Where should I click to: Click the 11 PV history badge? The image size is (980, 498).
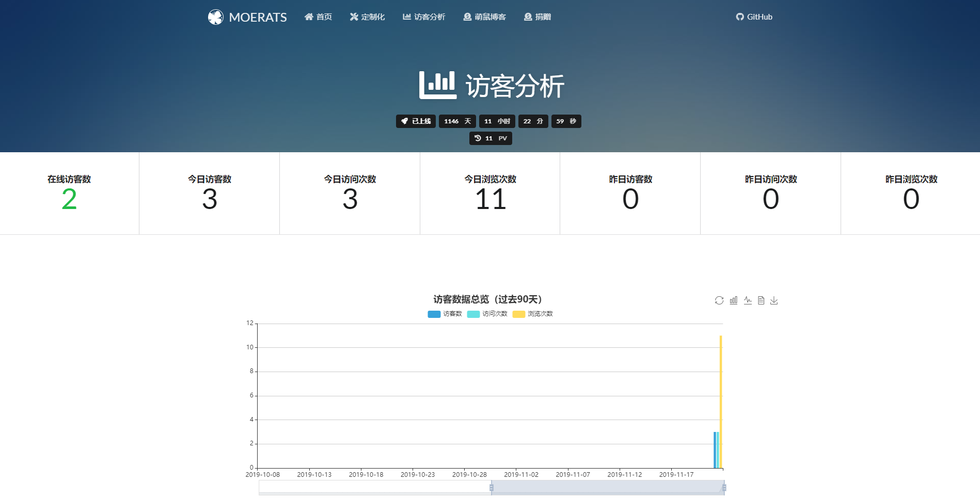click(x=491, y=138)
